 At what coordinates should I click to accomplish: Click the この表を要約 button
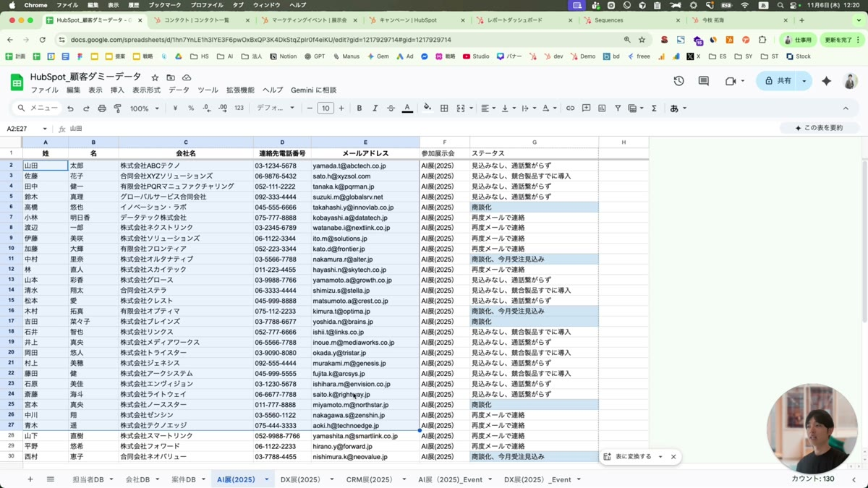pyautogui.click(x=819, y=128)
